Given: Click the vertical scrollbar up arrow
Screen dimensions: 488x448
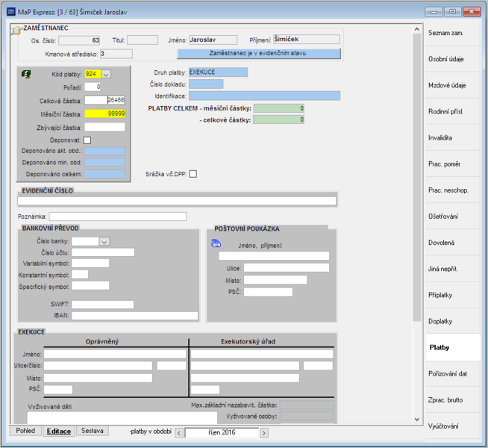Looking at the screenshot, I should point(417,29).
